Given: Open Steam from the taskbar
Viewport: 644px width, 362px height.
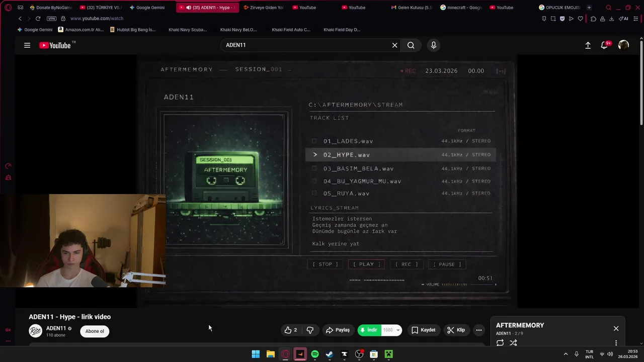Looking at the screenshot, I should pos(330,354).
